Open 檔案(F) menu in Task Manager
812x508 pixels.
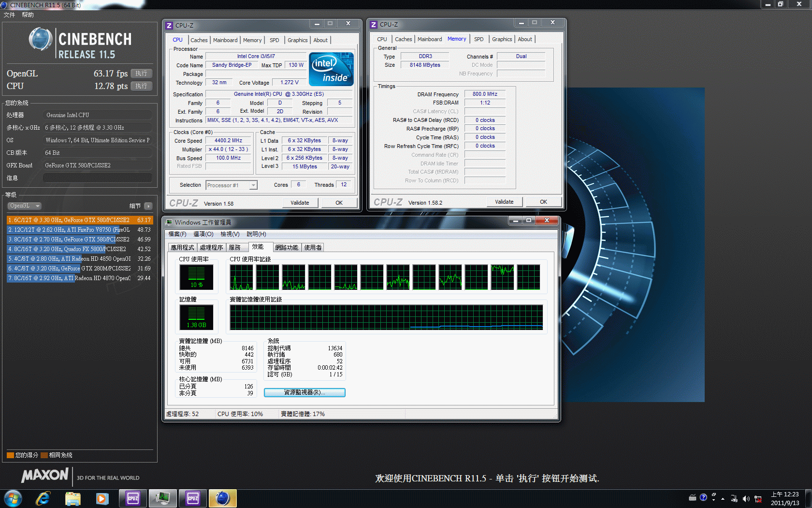pyautogui.click(x=177, y=234)
